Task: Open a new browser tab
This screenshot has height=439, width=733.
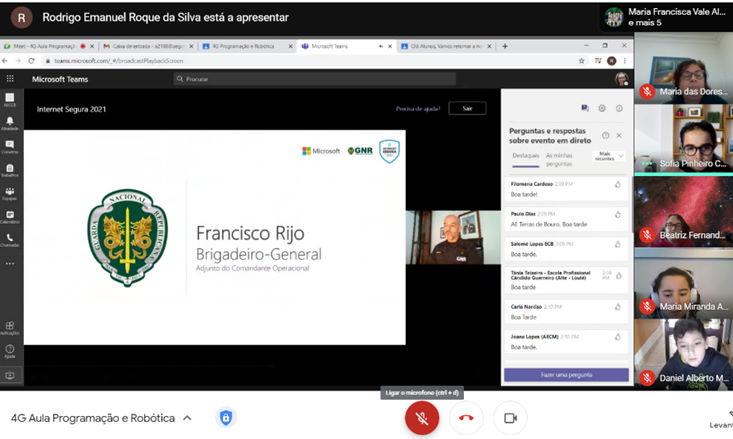Action: coord(505,46)
